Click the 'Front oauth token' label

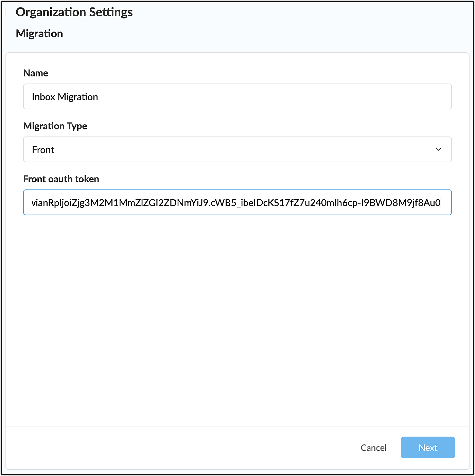(x=61, y=179)
